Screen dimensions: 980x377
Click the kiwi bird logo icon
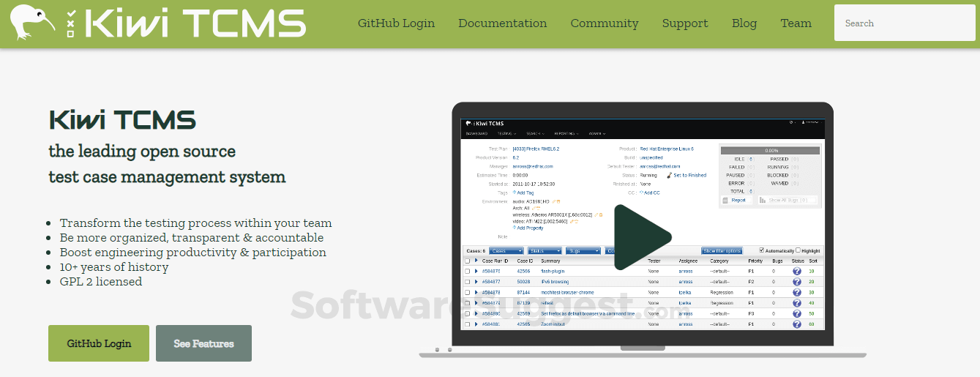click(34, 22)
